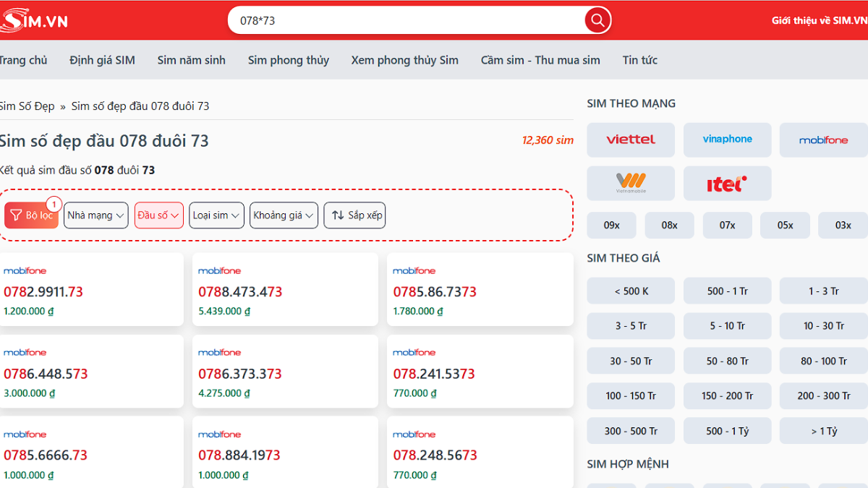This screenshot has width=868, height=488.
Task: Select Vinaphone network logo
Action: point(727,140)
